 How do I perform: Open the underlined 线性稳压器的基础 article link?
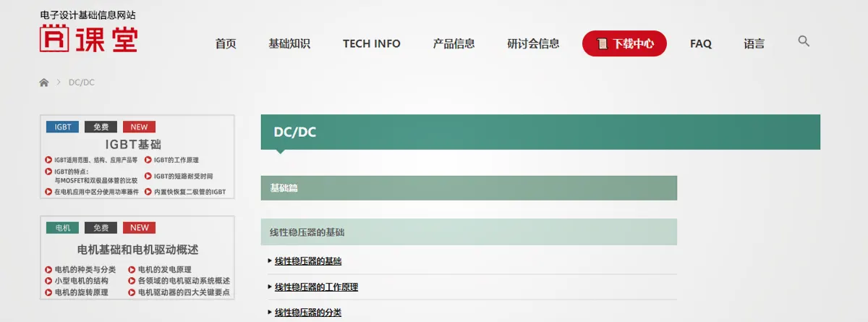(307, 261)
